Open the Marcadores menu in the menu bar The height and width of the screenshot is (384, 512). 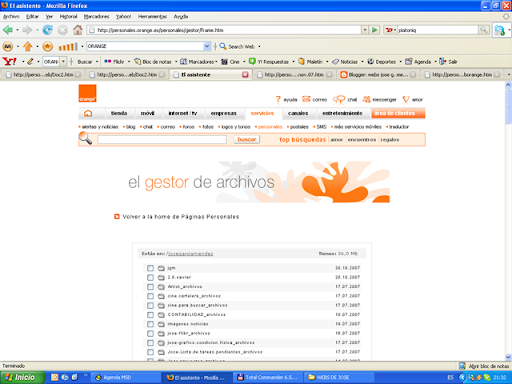pyautogui.click(x=96, y=16)
